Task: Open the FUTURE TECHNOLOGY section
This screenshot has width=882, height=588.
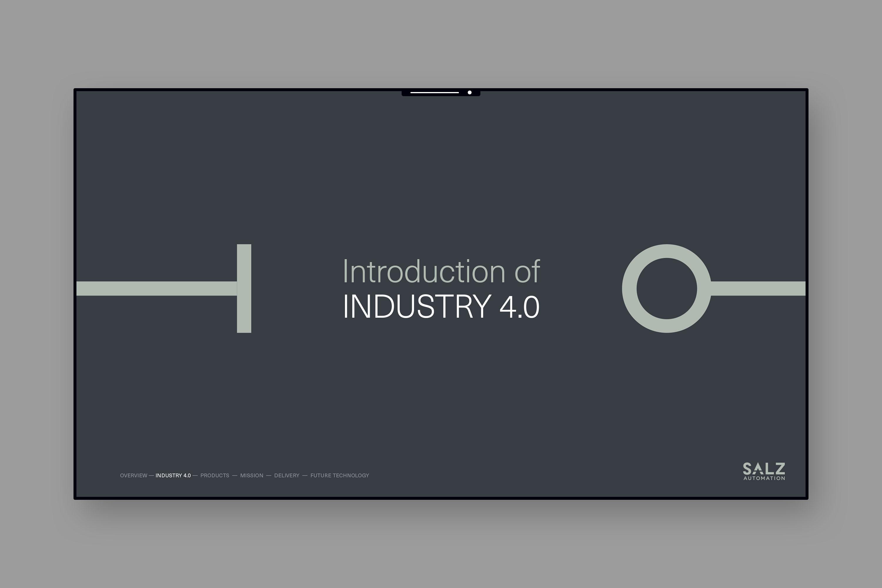Action: [340, 475]
